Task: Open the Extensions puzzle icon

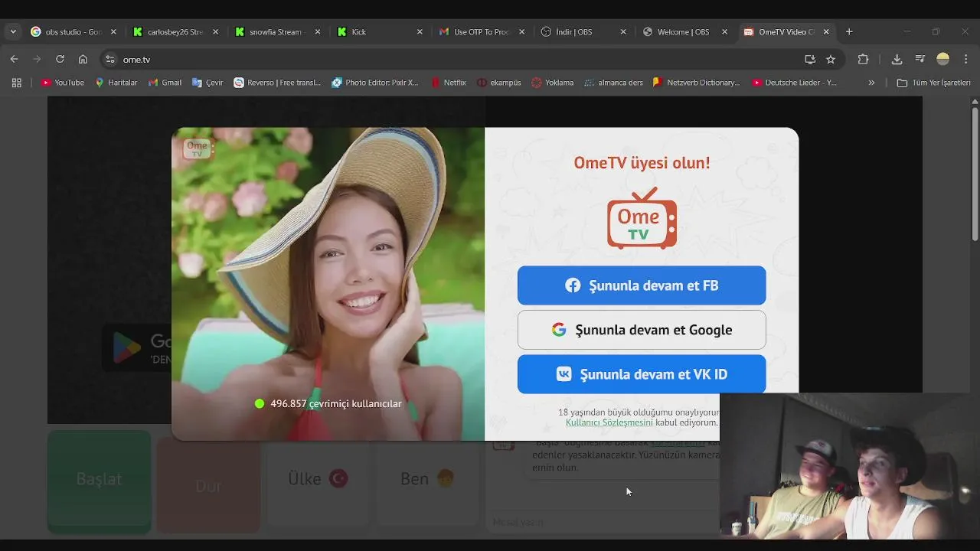Action: tap(863, 59)
